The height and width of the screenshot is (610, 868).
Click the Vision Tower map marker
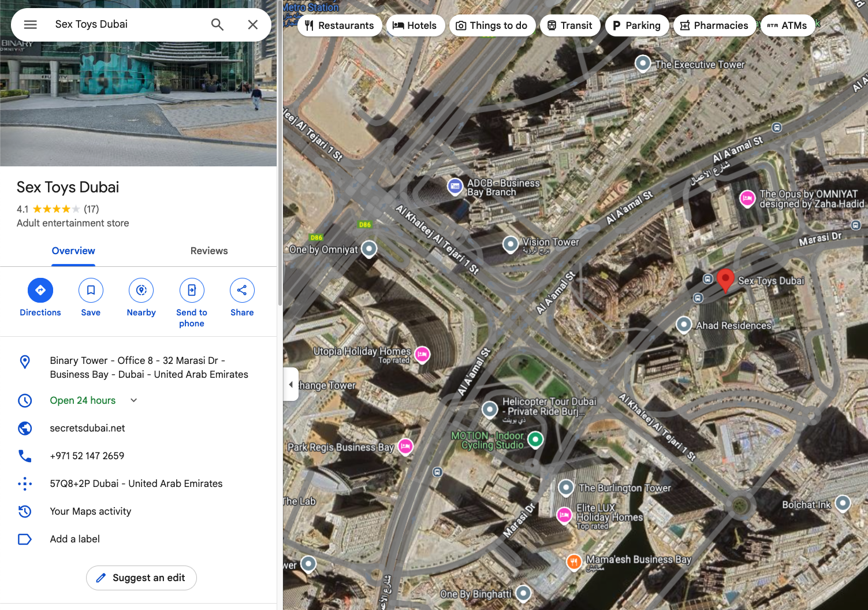pos(511,244)
